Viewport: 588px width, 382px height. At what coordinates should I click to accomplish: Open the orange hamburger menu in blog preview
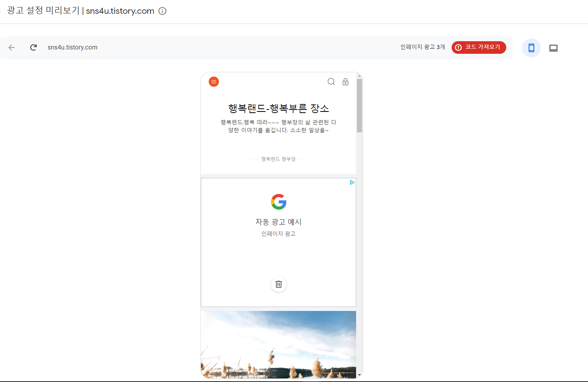pyautogui.click(x=214, y=82)
